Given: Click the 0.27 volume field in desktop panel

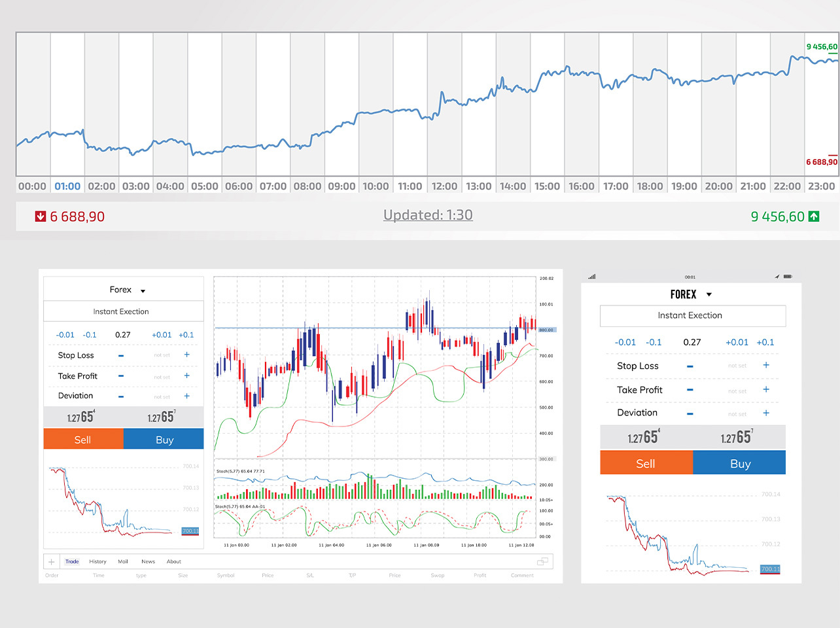Looking at the screenshot, I should [x=123, y=335].
